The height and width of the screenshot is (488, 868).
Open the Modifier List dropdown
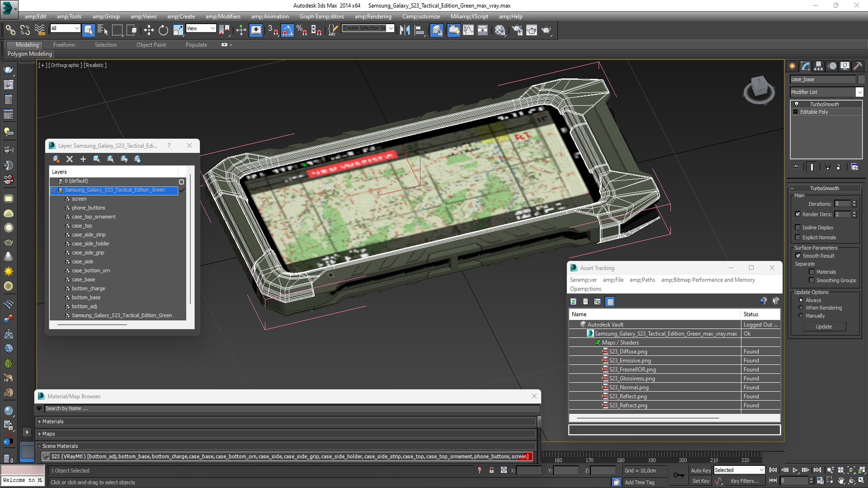[859, 92]
